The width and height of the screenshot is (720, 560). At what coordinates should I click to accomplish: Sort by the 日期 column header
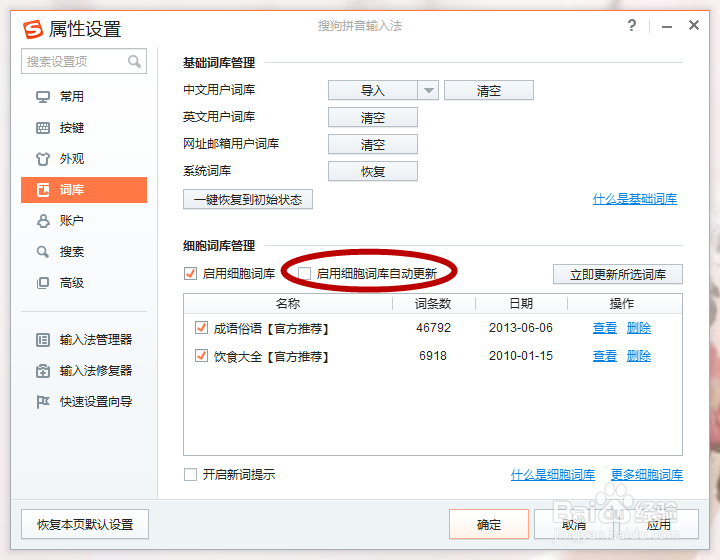(x=521, y=303)
